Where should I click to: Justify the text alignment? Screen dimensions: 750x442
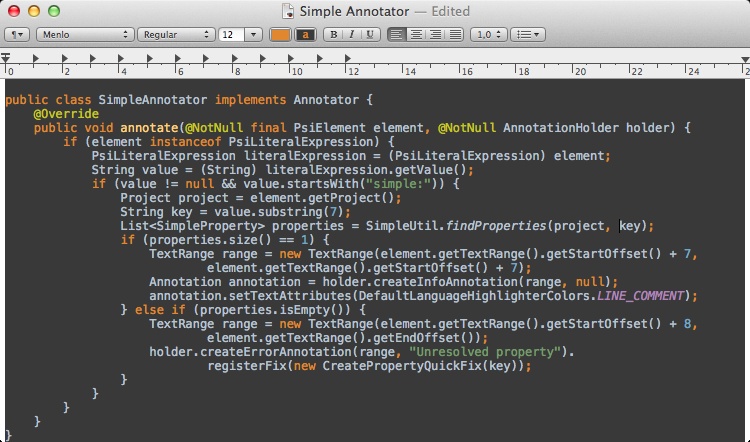[x=455, y=34]
